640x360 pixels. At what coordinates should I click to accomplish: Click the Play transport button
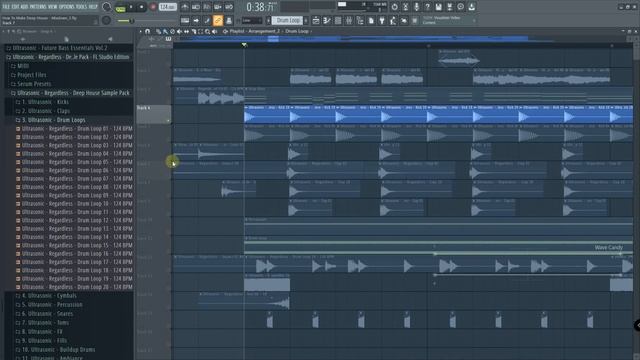point(131,7)
